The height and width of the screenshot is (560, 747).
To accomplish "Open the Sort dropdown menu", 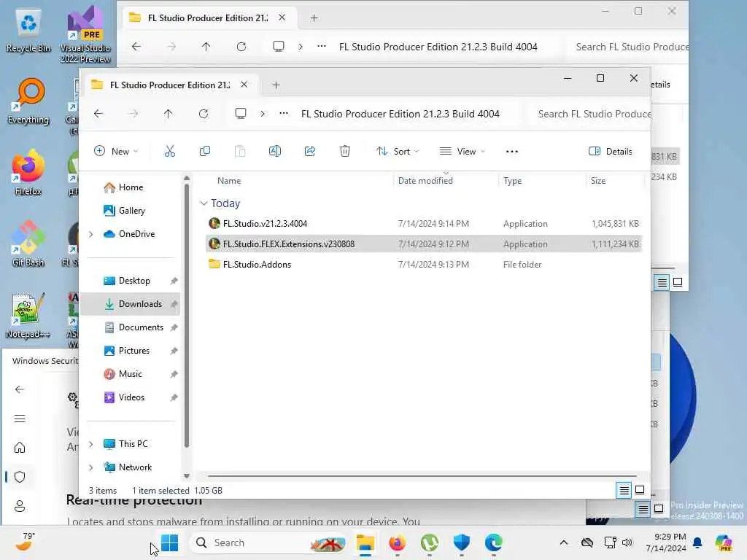I will pos(398,152).
